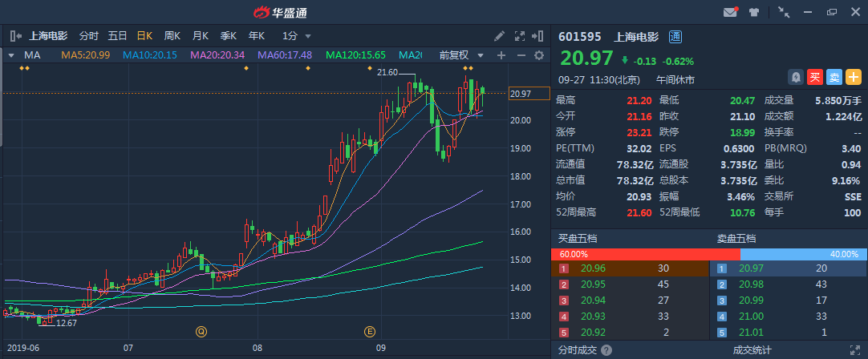This screenshot has width=868, height=359.
Task: Click the 52周最高 value 21.60
Action: point(639,213)
